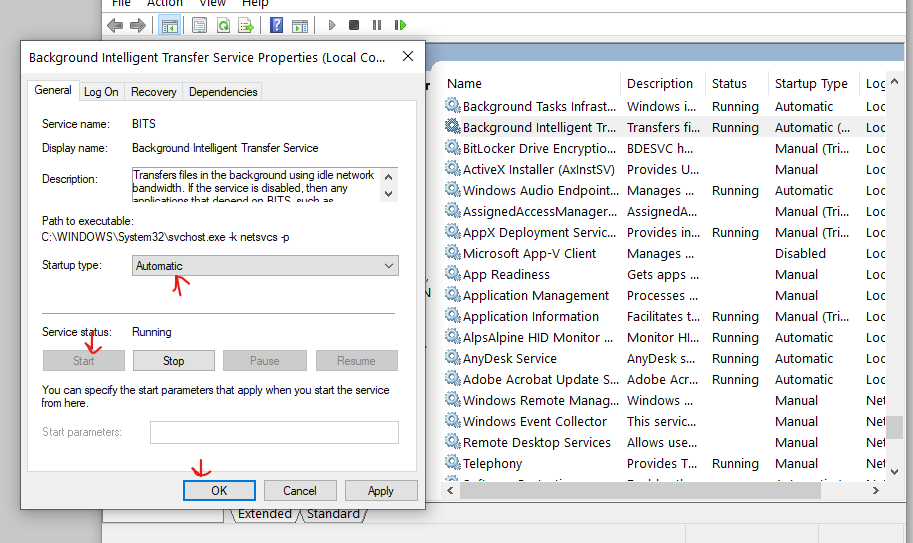Select gear icon of App Readiness service
The height and width of the screenshot is (543, 913).
tap(452, 274)
